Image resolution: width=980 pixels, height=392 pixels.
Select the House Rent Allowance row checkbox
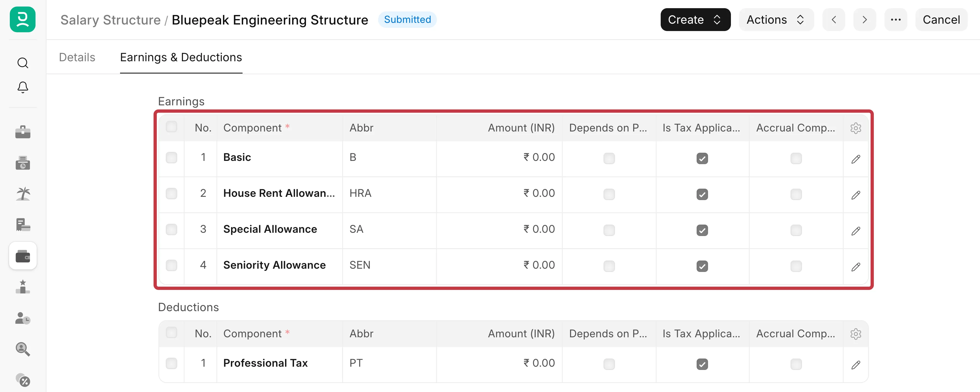171,194
